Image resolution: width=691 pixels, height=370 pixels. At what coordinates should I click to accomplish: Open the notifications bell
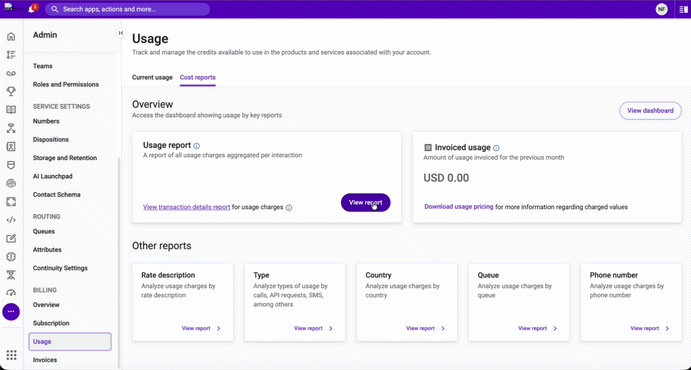tap(31, 9)
